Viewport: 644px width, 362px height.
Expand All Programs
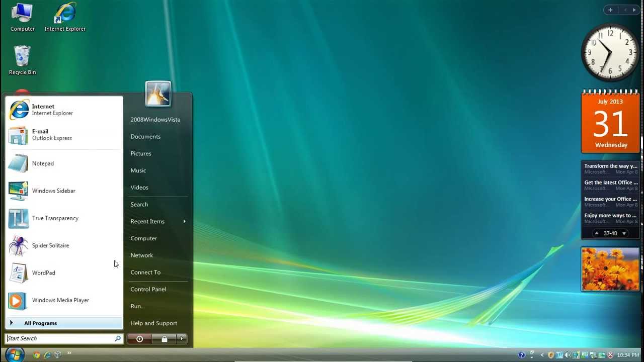(x=64, y=323)
